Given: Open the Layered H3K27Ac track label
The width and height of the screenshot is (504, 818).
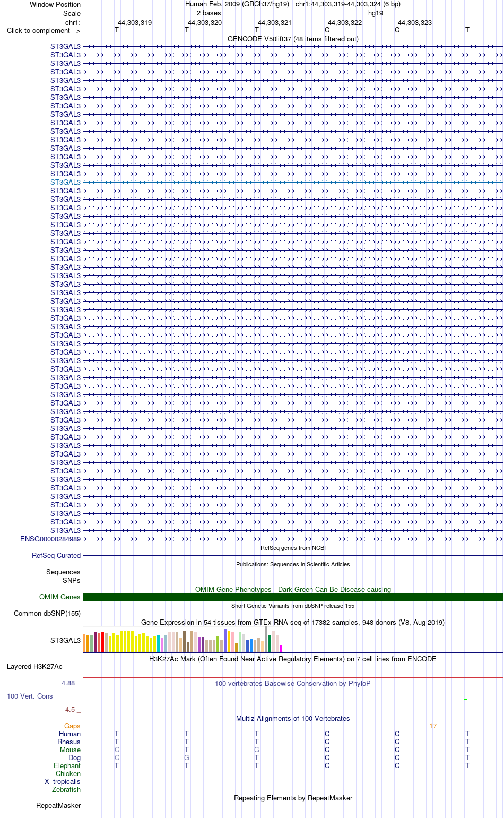Looking at the screenshot, I should point(34,666).
